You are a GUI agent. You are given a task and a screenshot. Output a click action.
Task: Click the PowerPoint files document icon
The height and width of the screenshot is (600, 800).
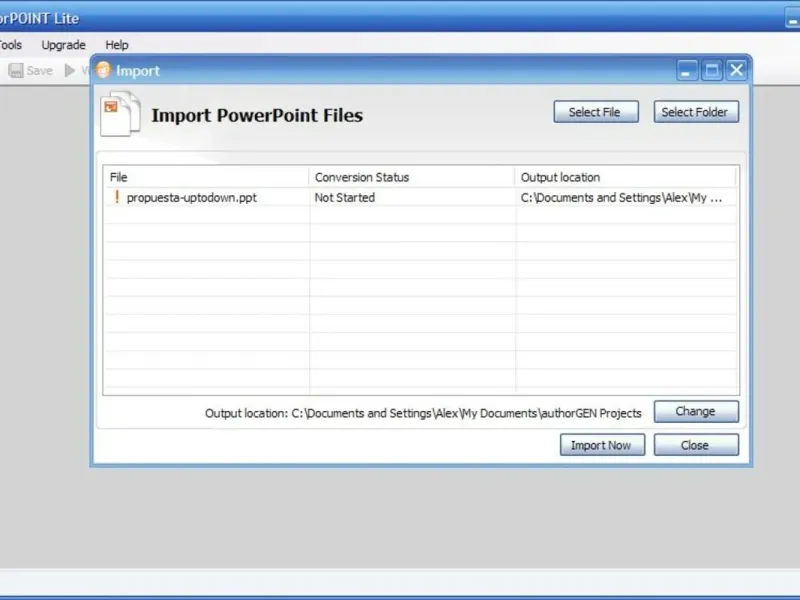(x=120, y=114)
